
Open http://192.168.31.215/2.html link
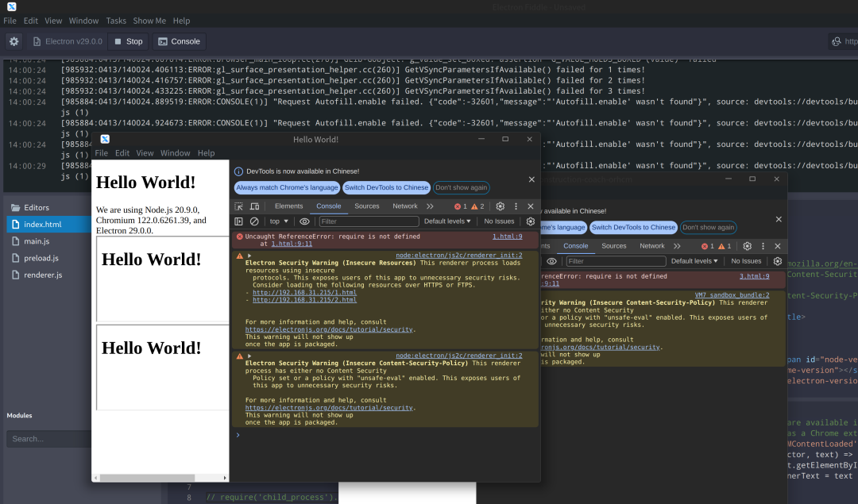(x=304, y=300)
